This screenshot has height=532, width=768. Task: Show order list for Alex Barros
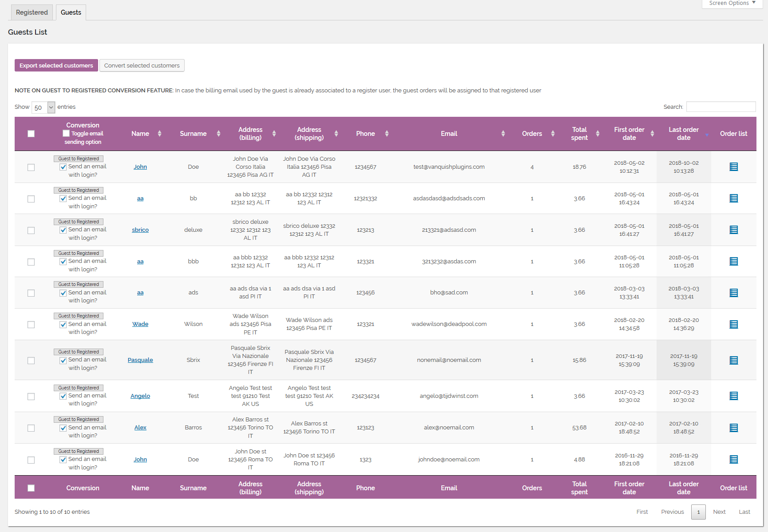733,428
